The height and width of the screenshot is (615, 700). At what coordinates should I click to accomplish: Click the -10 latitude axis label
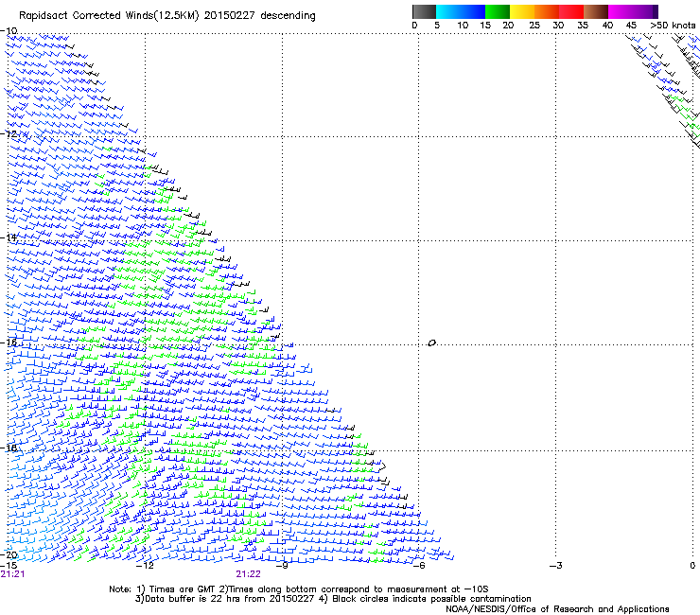[9, 31]
